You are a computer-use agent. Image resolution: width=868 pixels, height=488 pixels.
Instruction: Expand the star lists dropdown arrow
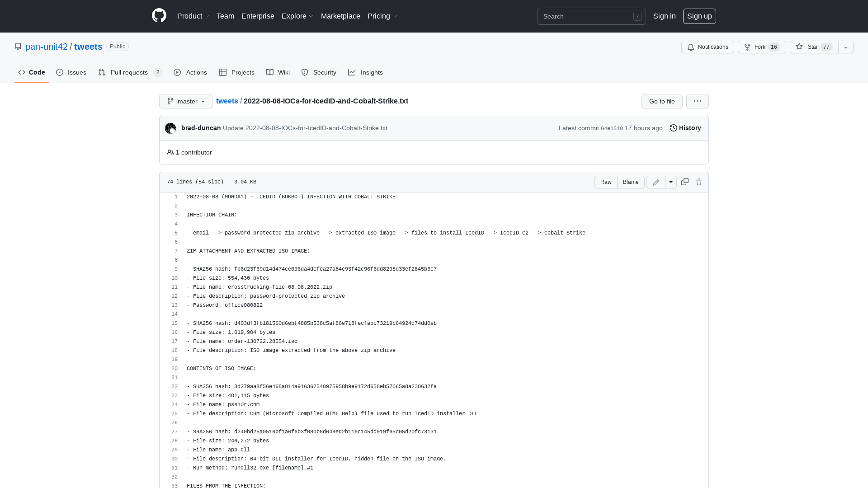(x=846, y=47)
